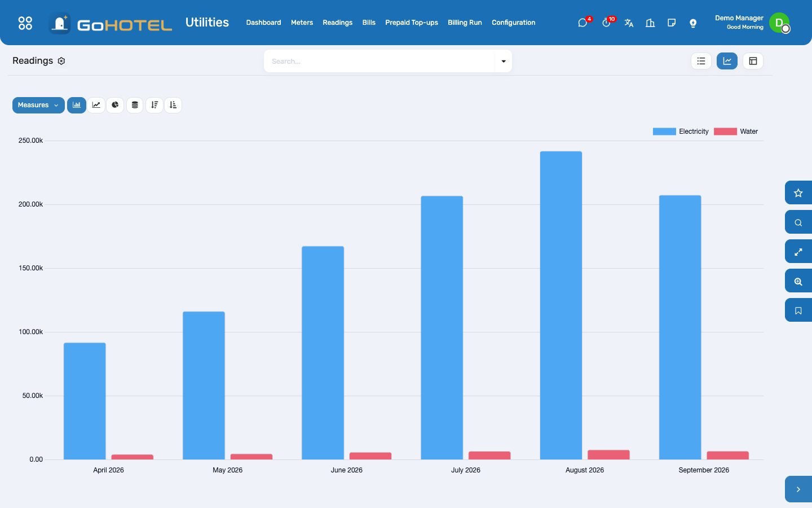Open the Configuration menu
The height and width of the screenshot is (508, 812).
click(x=514, y=23)
